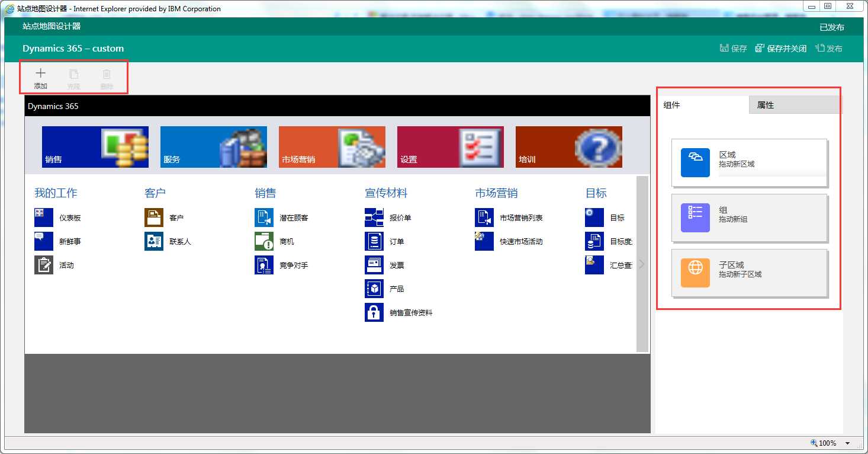Switch to the 组件 tab

point(702,105)
